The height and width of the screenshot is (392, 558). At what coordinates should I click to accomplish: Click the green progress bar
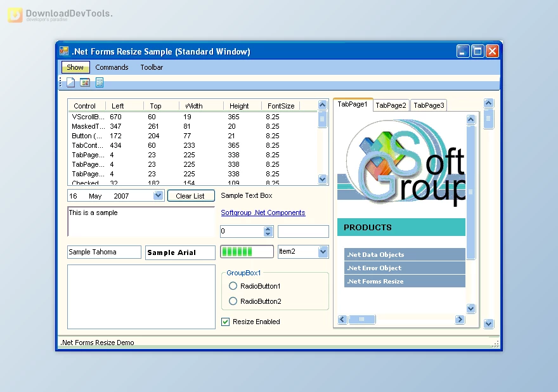(x=247, y=252)
